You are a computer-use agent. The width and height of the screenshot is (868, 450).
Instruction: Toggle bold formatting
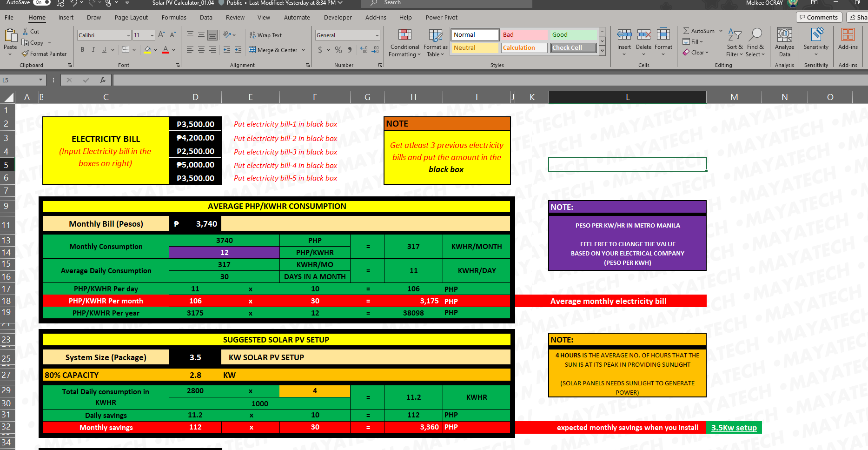pos(82,49)
